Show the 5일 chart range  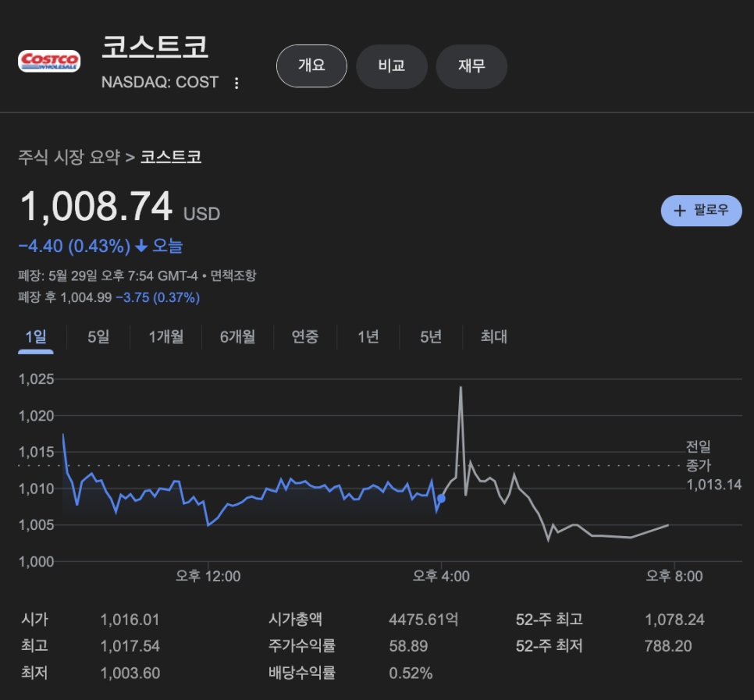click(x=98, y=336)
